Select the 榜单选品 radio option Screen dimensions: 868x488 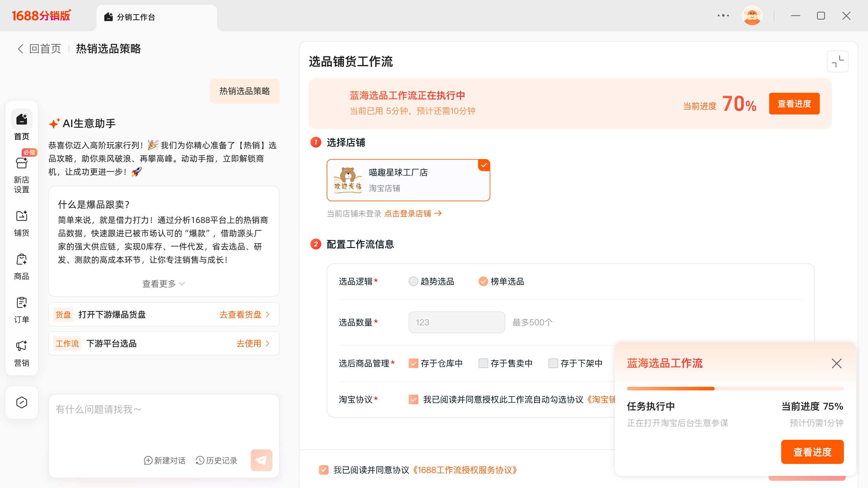[483, 281]
